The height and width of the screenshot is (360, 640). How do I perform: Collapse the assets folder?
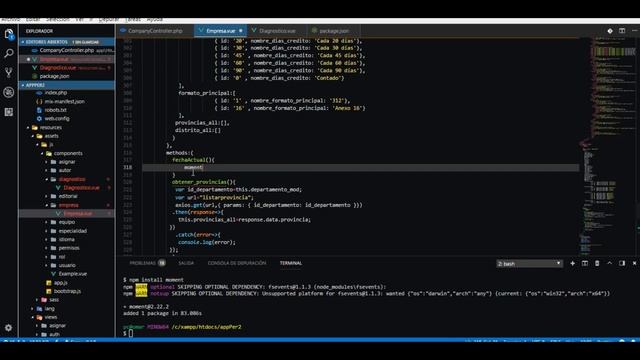pos(33,136)
